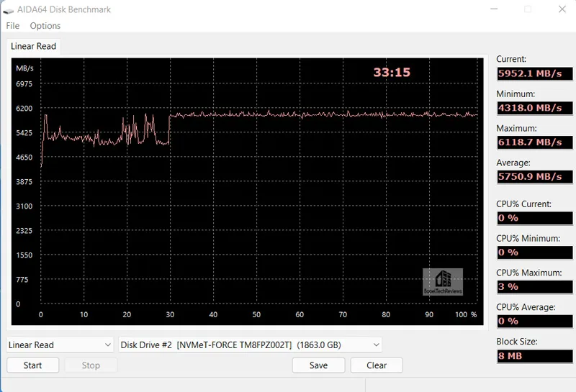Open the Options menu
The height and width of the screenshot is (392, 576).
[x=45, y=26]
